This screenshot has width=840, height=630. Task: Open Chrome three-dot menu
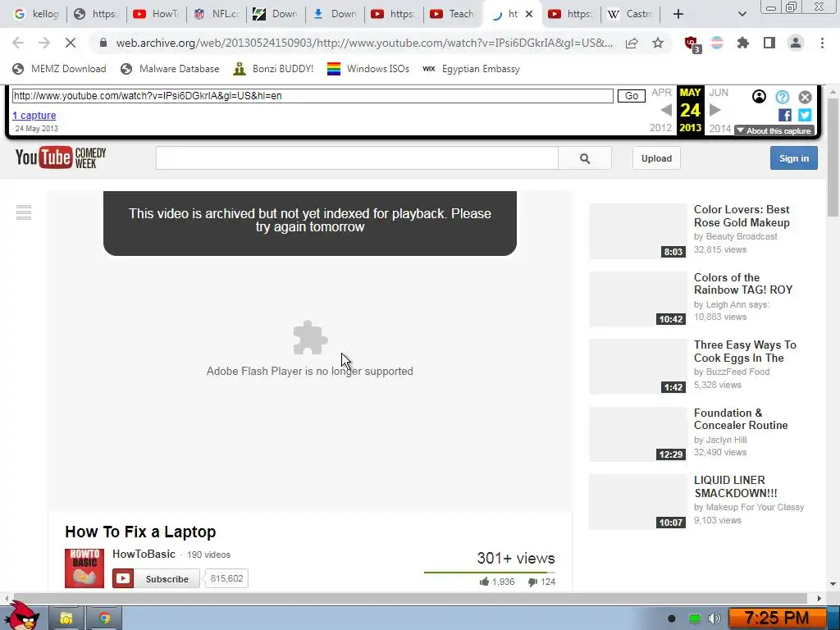click(x=822, y=43)
